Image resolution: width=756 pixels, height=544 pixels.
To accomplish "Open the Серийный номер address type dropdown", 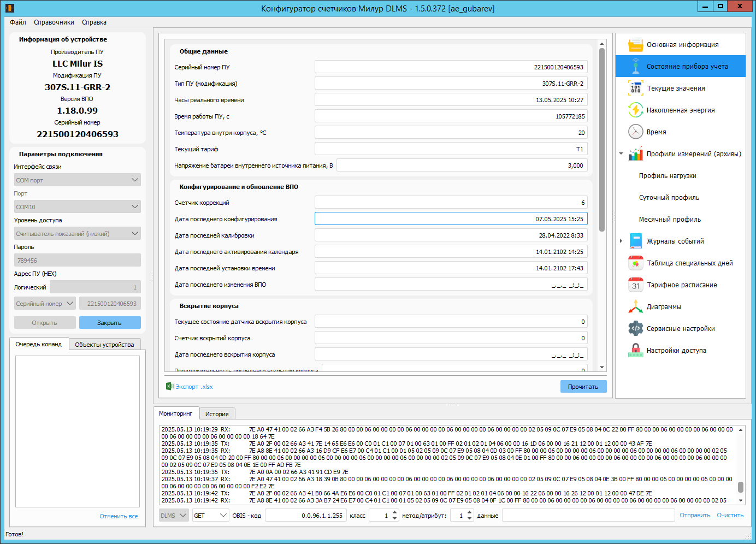I will point(45,303).
